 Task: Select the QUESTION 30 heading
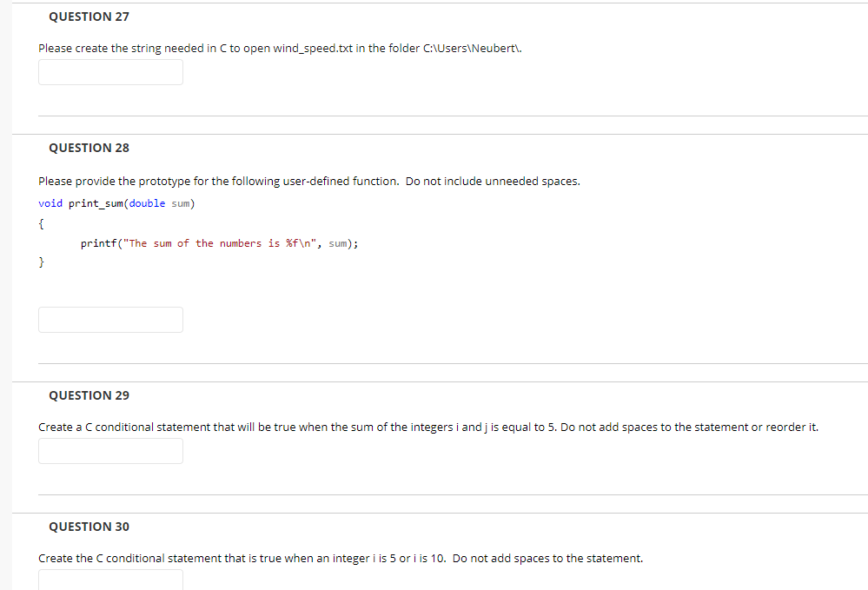coord(89,527)
